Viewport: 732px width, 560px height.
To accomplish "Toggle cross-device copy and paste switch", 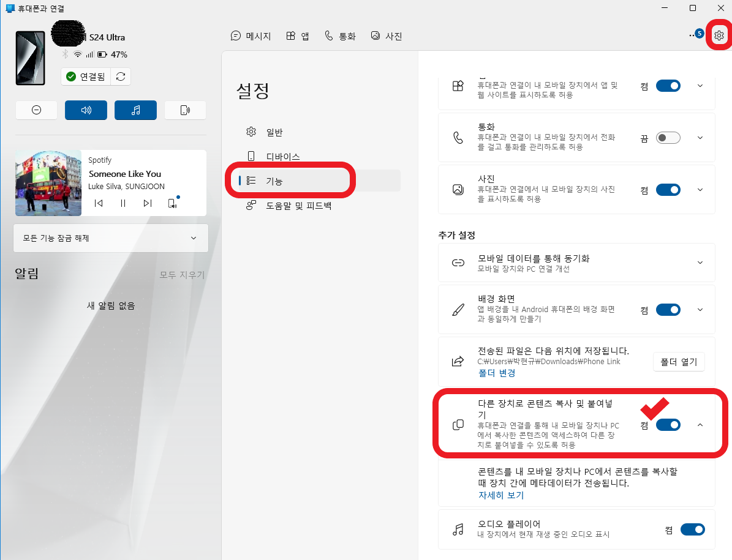I will (x=668, y=425).
